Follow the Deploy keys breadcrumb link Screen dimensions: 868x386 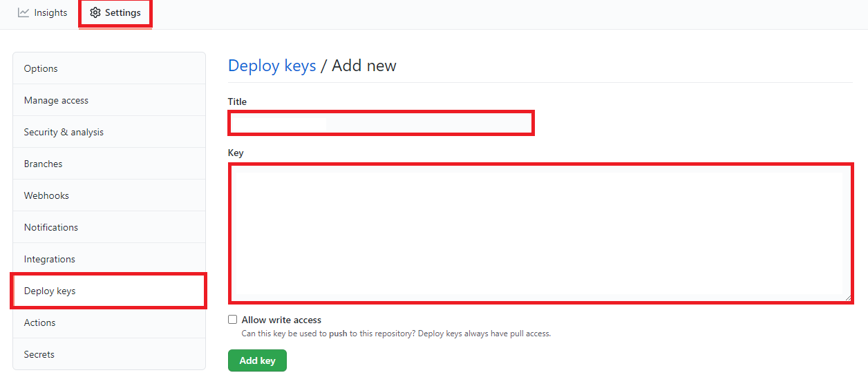[272, 66]
